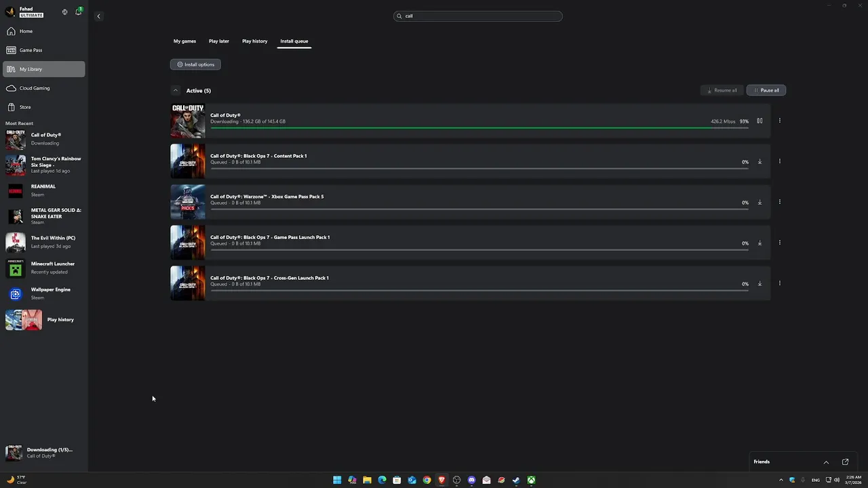Image resolution: width=868 pixels, height=488 pixels.
Task: Open REANIMAL in Most Recent list
Action: pos(44,190)
